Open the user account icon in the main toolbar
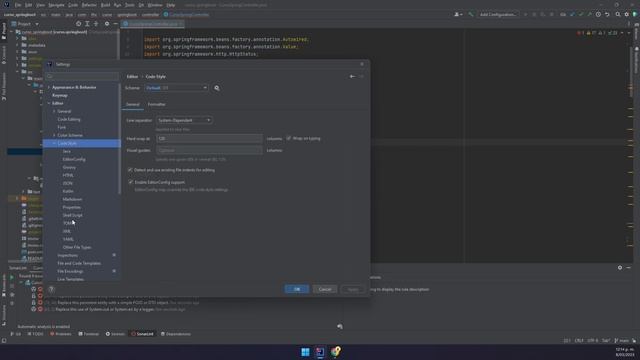The width and height of the screenshot is (640, 360). (458, 14)
